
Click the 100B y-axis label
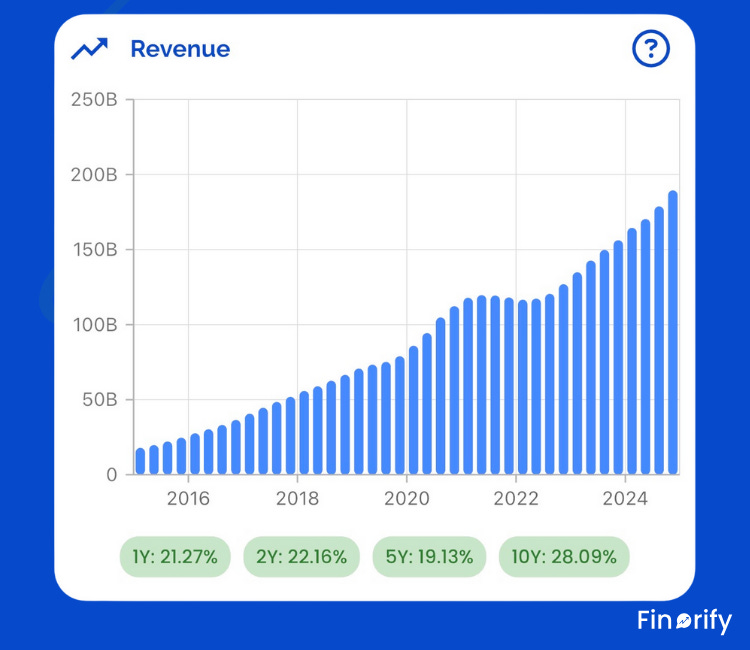click(x=95, y=325)
